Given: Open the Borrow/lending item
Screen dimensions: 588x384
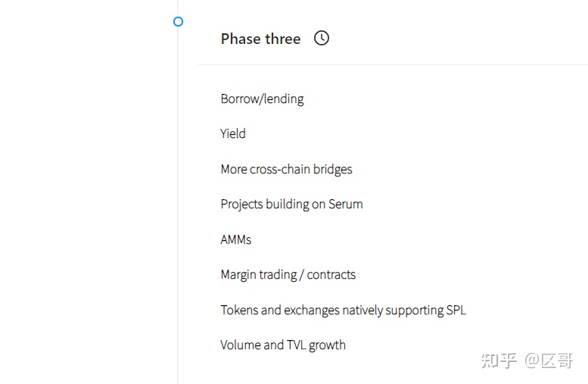Looking at the screenshot, I should point(262,98).
